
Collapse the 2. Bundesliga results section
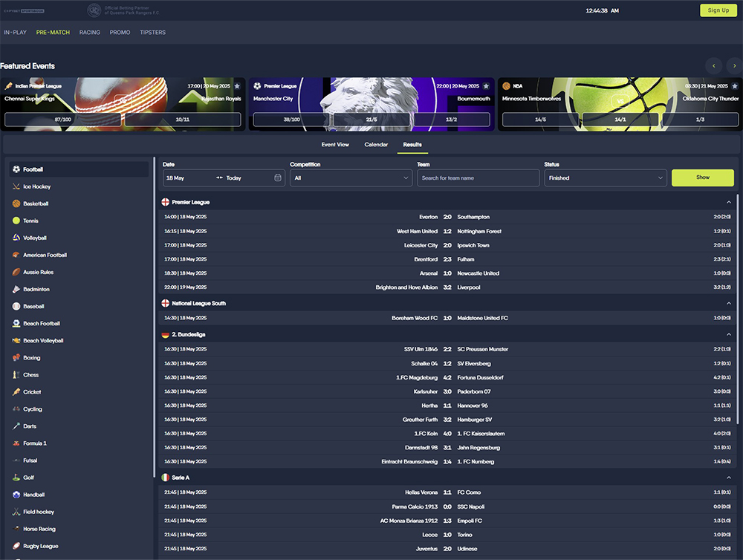[729, 334]
